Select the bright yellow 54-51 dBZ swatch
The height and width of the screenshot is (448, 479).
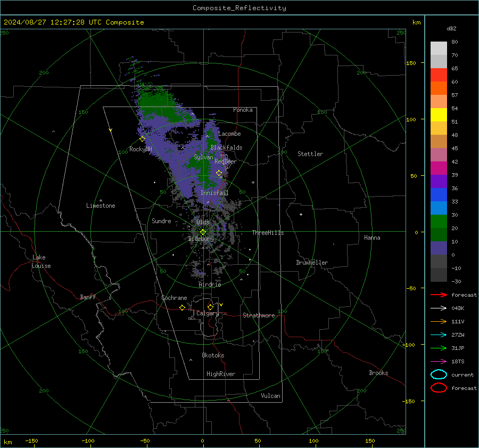coord(439,115)
